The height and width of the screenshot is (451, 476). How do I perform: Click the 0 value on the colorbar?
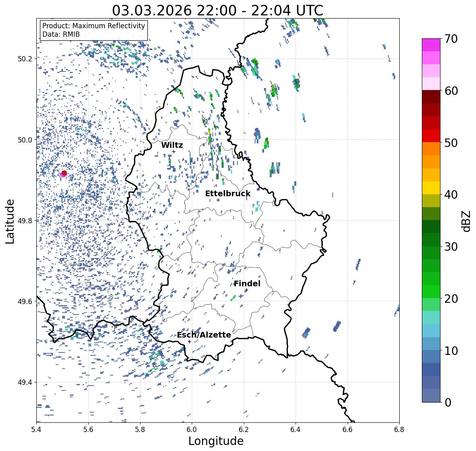coord(448,403)
